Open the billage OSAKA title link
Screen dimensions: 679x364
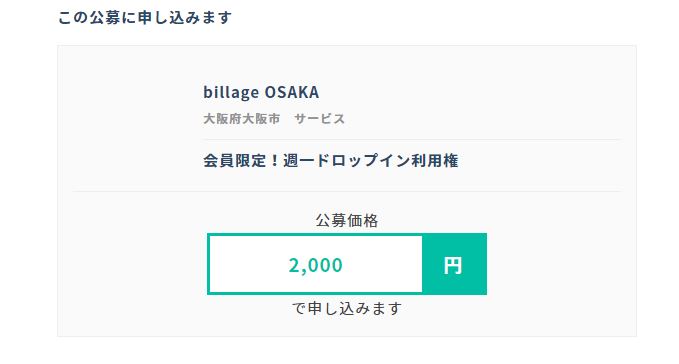(261, 92)
